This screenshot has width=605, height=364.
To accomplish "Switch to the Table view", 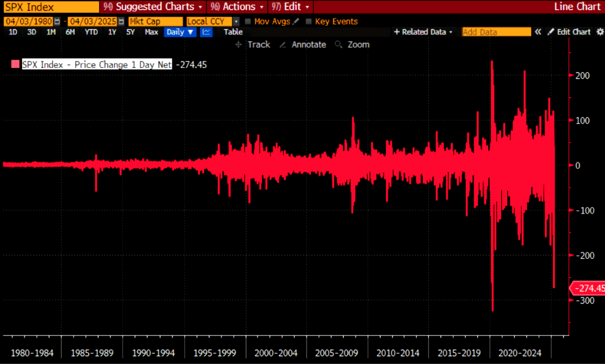I will (233, 32).
